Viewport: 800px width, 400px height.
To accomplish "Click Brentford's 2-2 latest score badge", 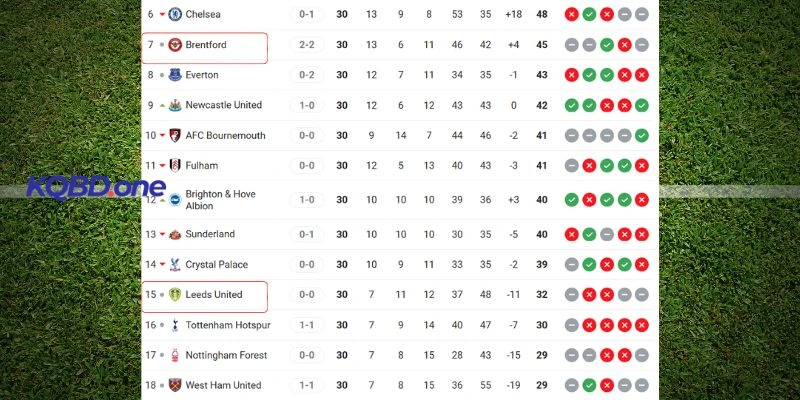I will click(x=307, y=45).
